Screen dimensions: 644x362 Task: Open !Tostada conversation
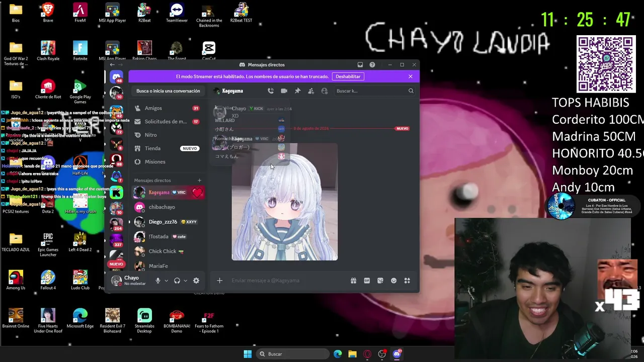pos(168,236)
